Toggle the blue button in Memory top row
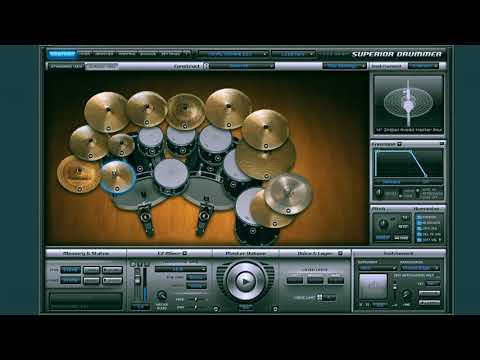This screenshot has height=360, width=480. (70, 270)
